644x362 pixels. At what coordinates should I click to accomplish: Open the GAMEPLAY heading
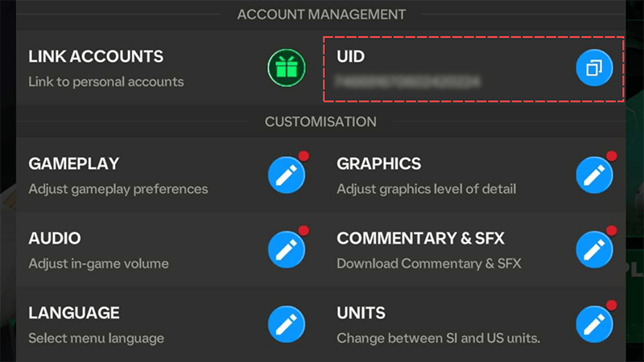(73, 164)
